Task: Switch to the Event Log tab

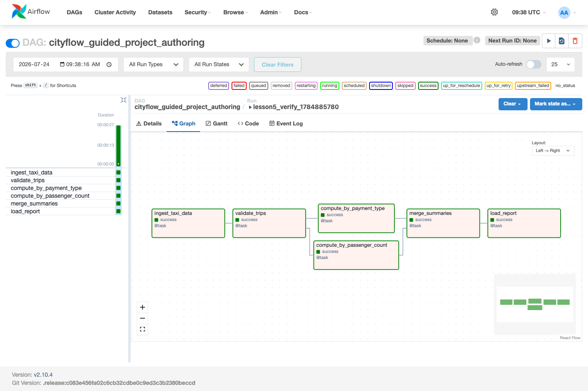Action: (286, 123)
